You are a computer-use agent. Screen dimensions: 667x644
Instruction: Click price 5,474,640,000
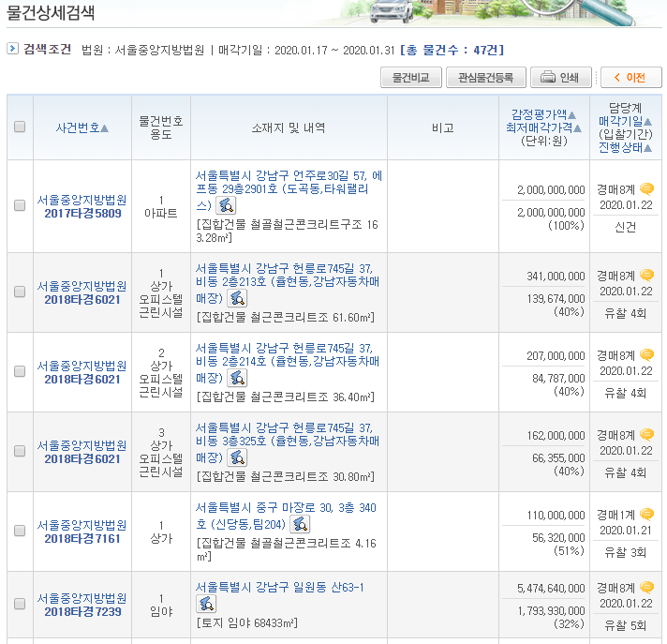click(x=551, y=589)
